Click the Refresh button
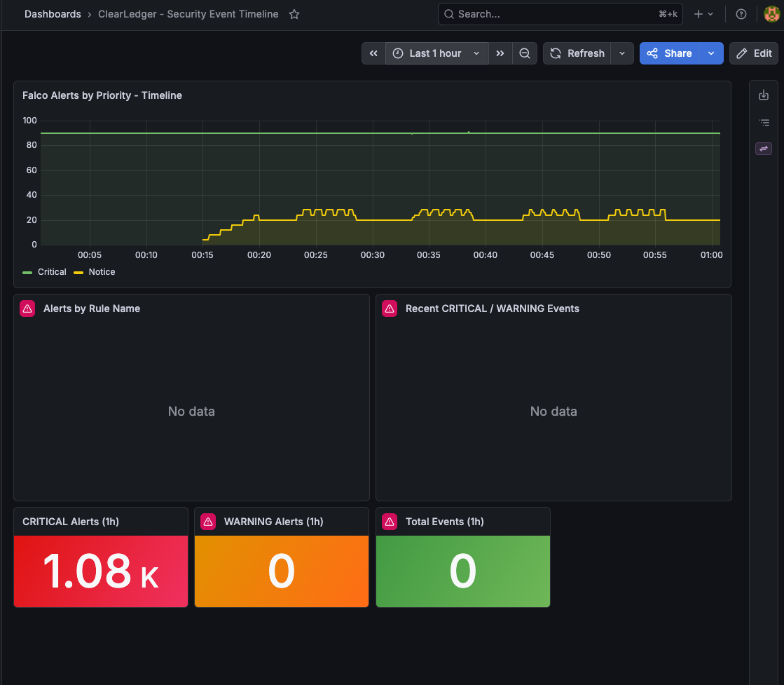 (x=577, y=53)
